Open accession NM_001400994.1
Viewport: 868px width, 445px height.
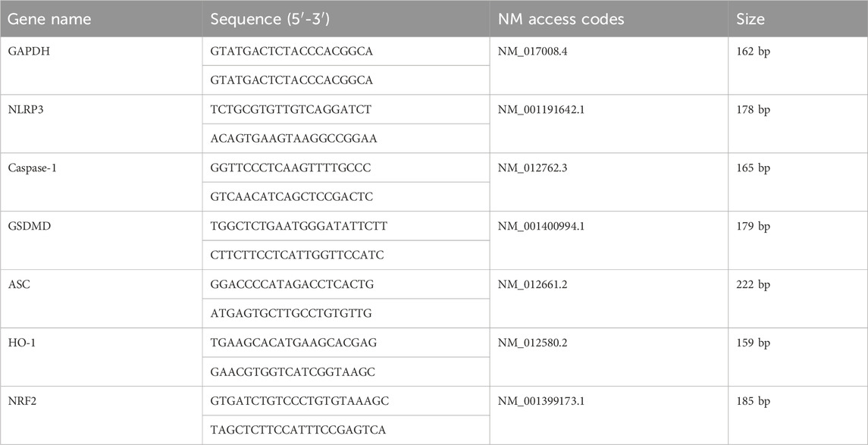point(541,226)
